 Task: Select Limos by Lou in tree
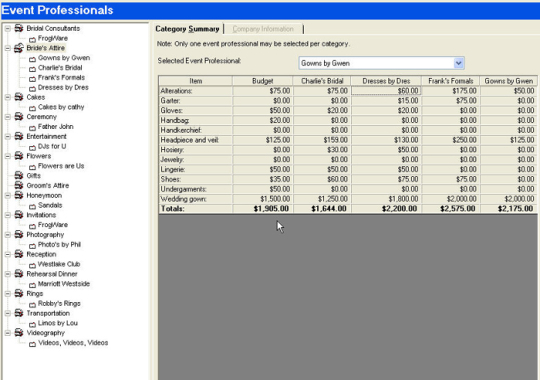point(58,323)
